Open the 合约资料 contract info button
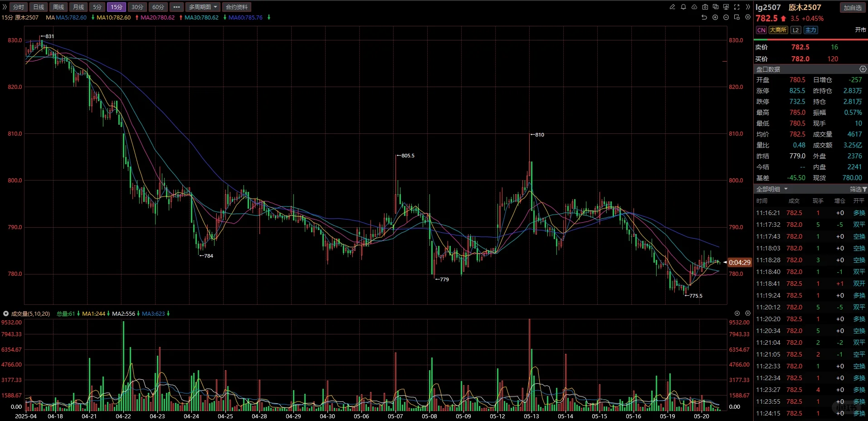This screenshot has height=421, width=868. 237,7
